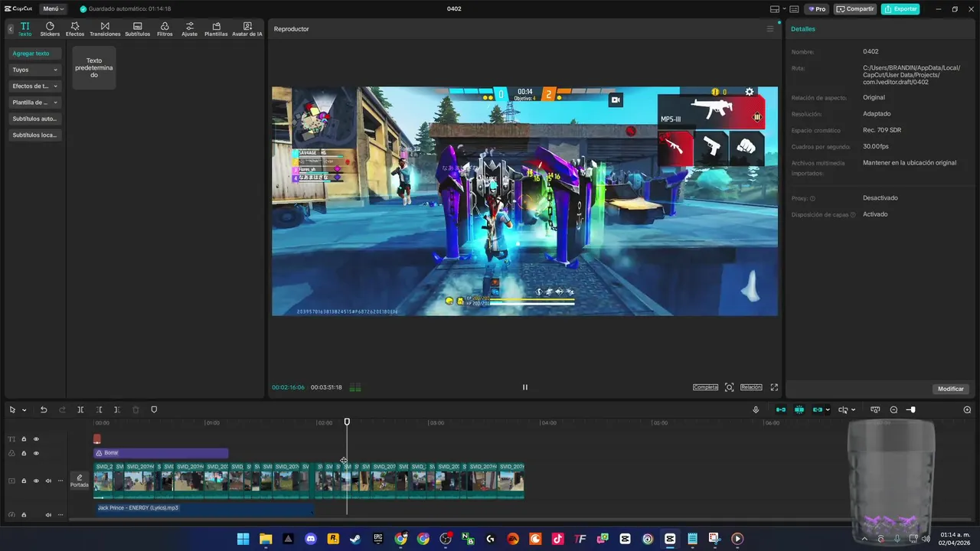The height and width of the screenshot is (551, 980).
Task: Select the pointer selection tool
Action: [12, 410]
